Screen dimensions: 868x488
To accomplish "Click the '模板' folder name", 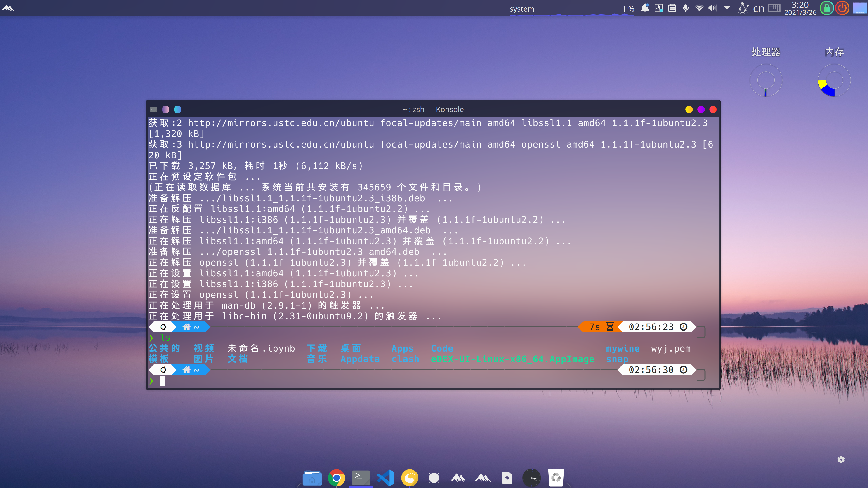I will coord(159,359).
